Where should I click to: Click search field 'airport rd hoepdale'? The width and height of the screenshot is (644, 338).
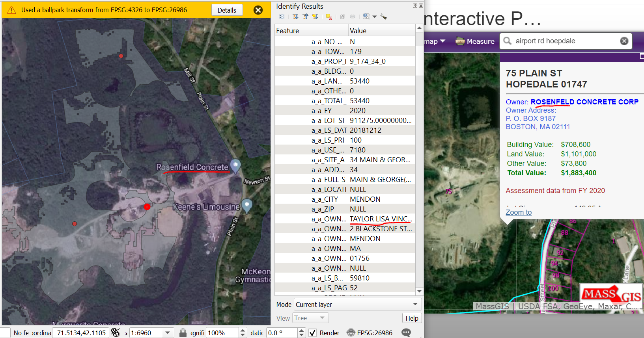tap(566, 41)
